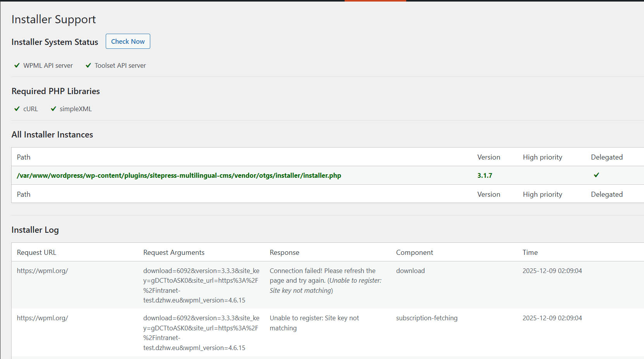The height and width of the screenshot is (359, 644).
Task: Click the Request URL column header
Action: 36,253
